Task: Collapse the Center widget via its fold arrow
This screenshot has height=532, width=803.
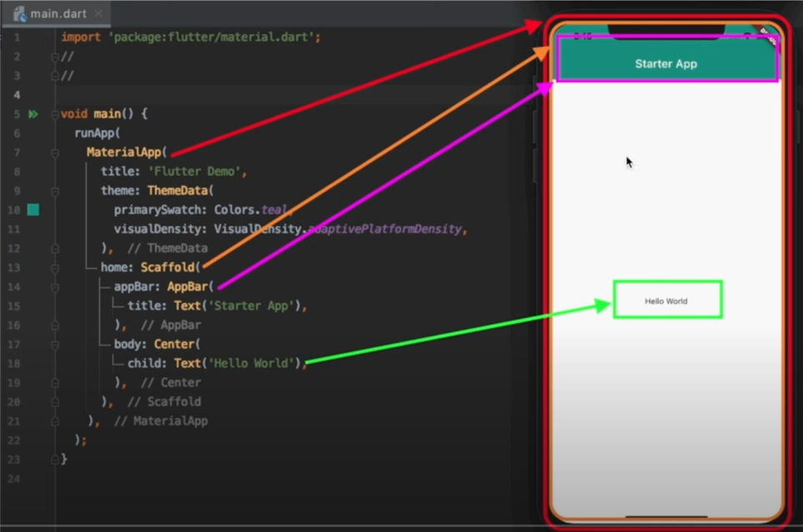Action: tap(55, 344)
